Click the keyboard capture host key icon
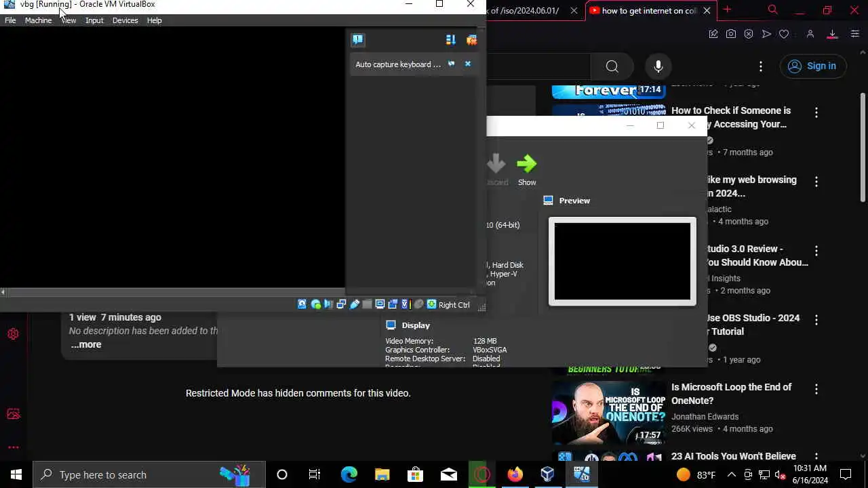Image resolution: width=868 pixels, height=488 pixels. pyautogui.click(x=431, y=305)
